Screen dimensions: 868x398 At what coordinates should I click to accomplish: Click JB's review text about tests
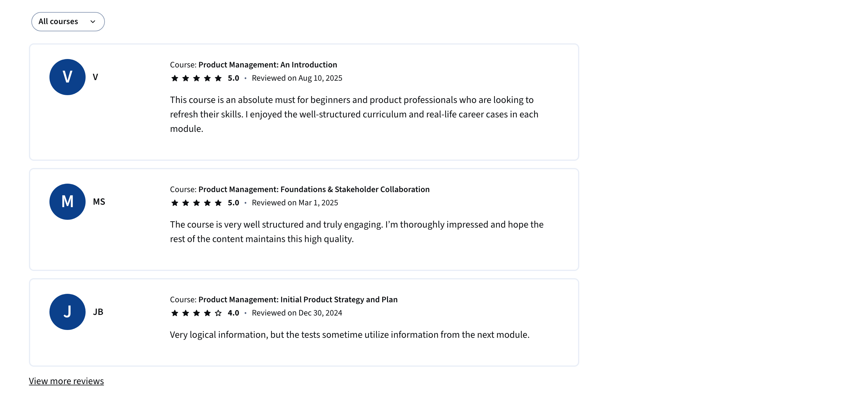pos(349,335)
